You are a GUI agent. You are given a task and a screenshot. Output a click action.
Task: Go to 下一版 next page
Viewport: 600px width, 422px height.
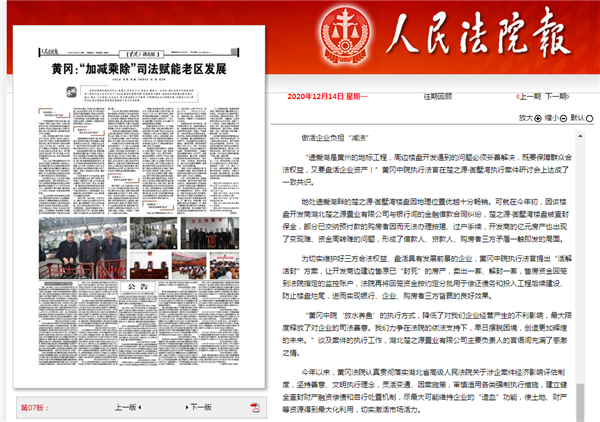pos(199,407)
